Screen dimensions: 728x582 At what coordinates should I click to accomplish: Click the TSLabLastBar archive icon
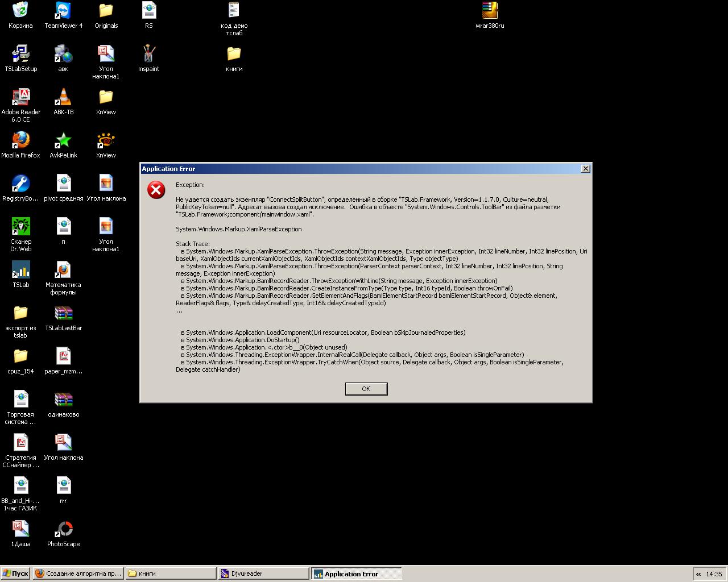click(63, 318)
